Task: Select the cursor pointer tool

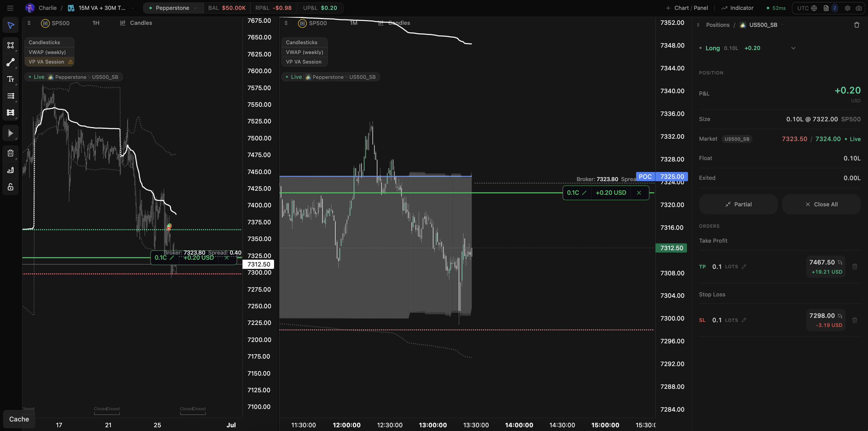Action: (x=11, y=25)
